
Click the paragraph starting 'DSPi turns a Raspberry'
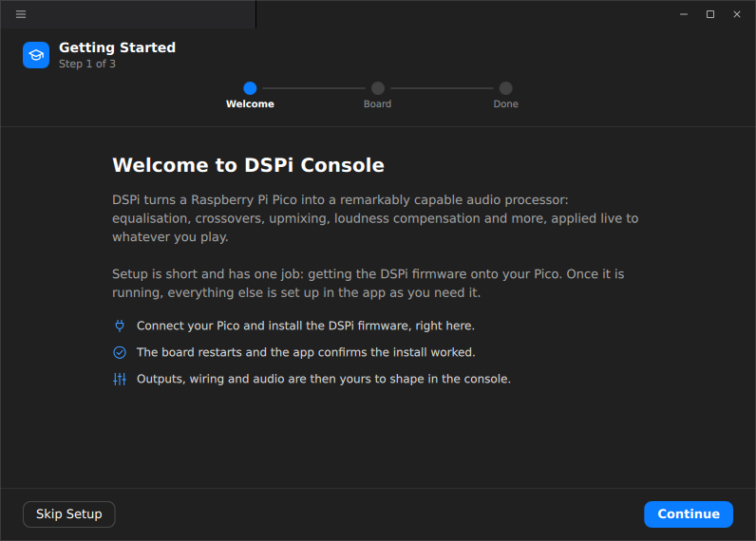(375, 218)
